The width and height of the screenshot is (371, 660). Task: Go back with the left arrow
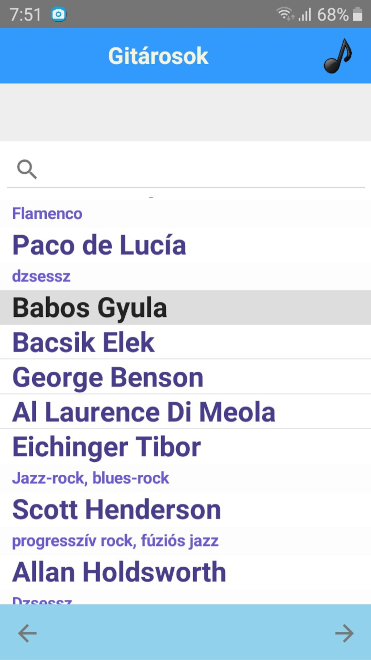pos(27,633)
